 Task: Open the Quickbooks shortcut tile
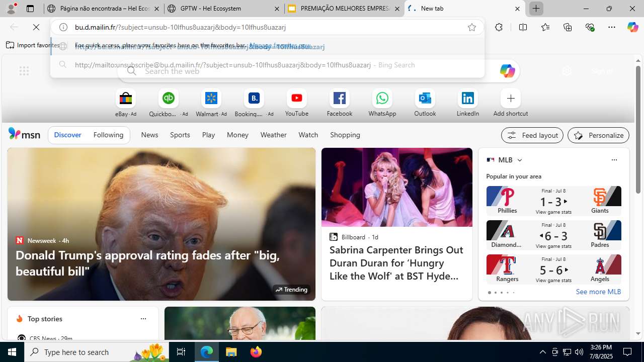[168, 103]
